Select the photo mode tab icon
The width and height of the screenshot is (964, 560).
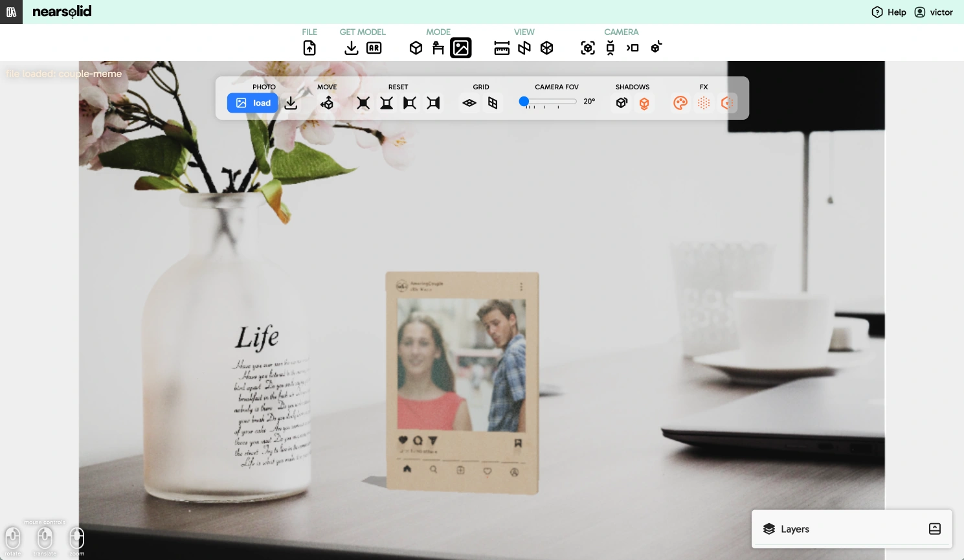(x=461, y=48)
